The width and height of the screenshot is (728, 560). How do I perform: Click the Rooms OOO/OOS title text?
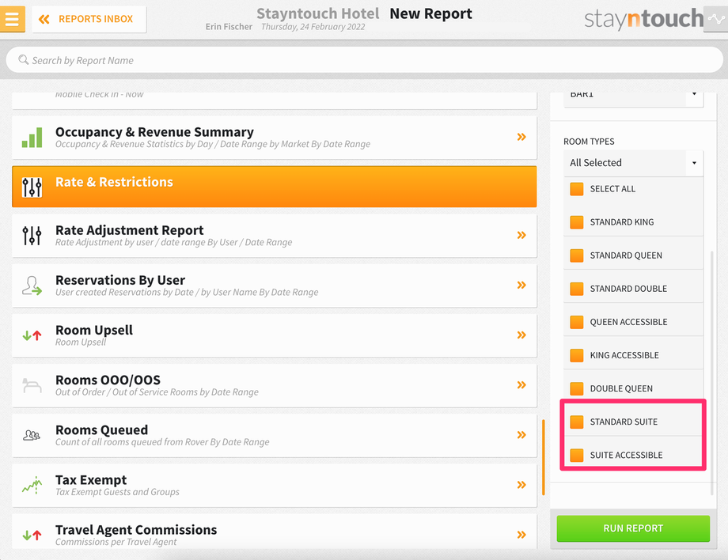pyautogui.click(x=108, y=380)
